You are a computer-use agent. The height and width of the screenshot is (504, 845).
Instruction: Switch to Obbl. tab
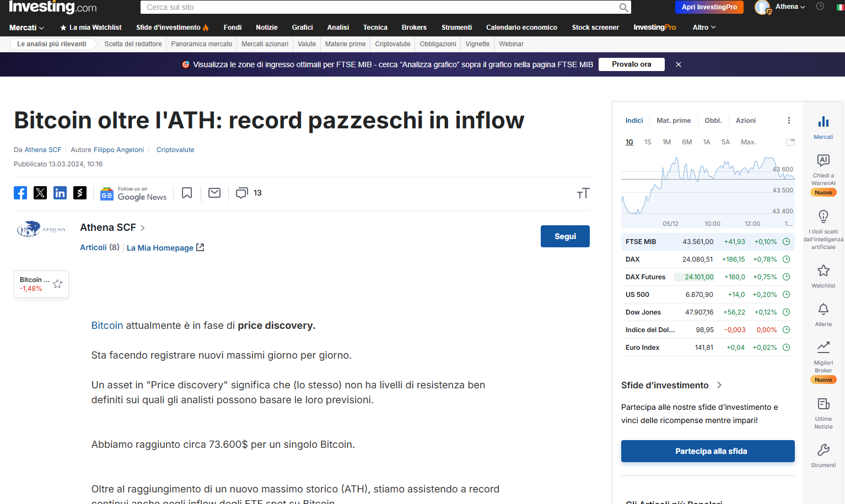(713, 121)
